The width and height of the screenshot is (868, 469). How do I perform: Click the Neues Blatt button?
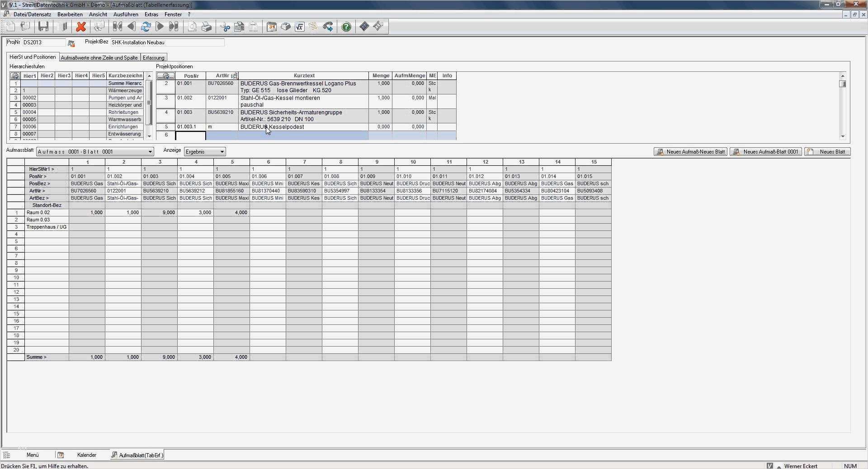click(x=827, y=152)
